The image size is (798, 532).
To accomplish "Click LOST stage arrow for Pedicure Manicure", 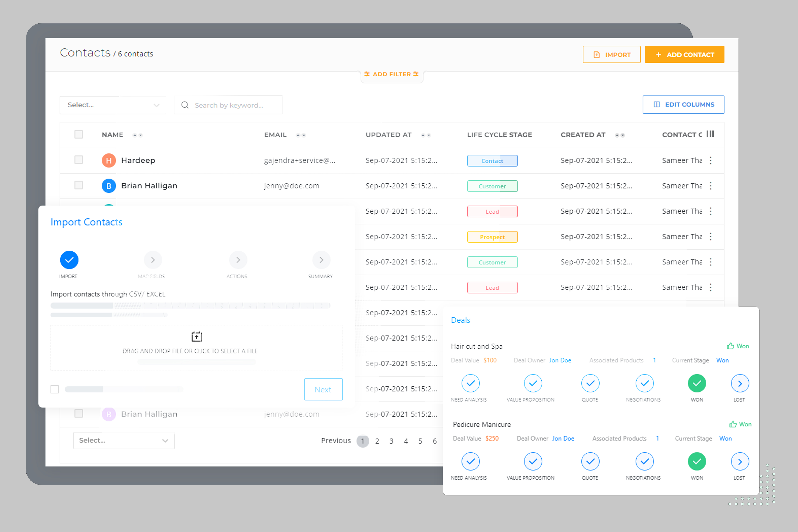I will 740,461.
